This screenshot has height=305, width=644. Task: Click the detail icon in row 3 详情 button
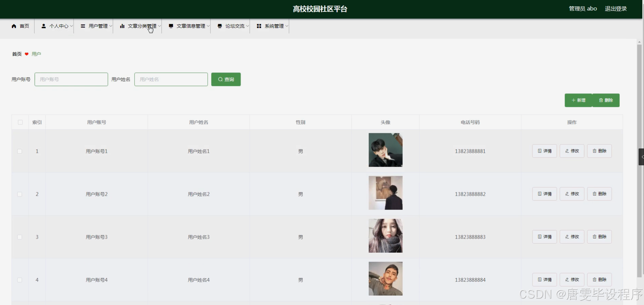[540, 237]
